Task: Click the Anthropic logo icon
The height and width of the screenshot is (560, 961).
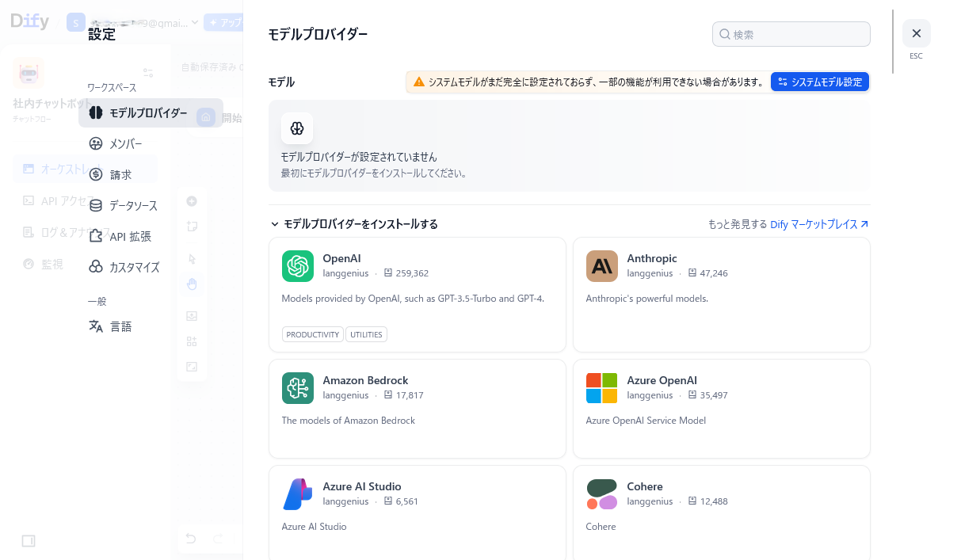Action: pyautogui.click(x=602, y=265)
